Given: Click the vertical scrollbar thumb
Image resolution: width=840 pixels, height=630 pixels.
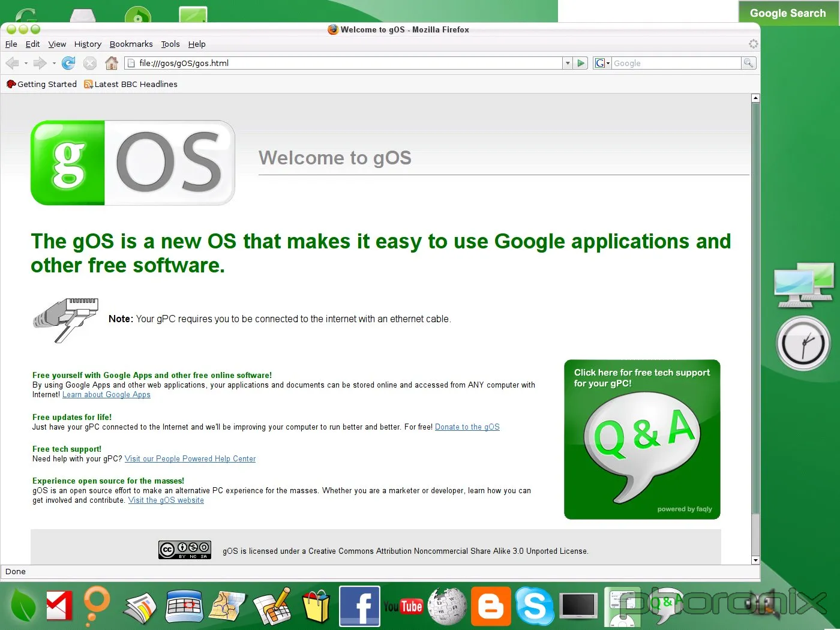Looking at the screenshot, I should [755, 308].
